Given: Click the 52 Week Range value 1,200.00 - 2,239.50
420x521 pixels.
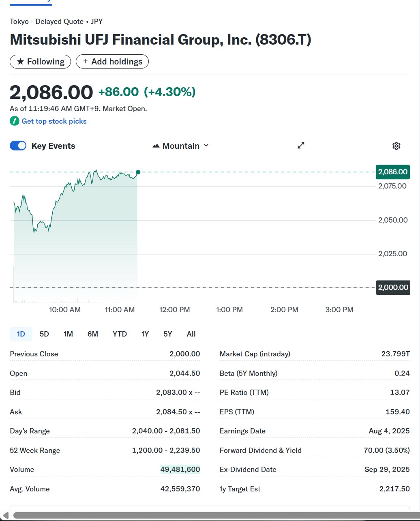Looking at the screenshot, I should tap(166, 450).
